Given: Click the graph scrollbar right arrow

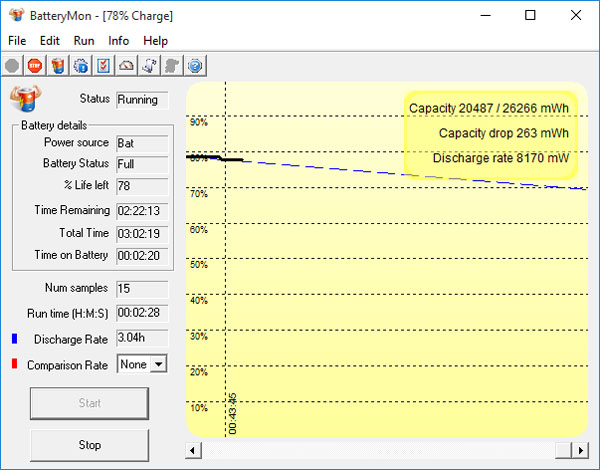Looking at the screenshot, I should click(x=580, y=450).
